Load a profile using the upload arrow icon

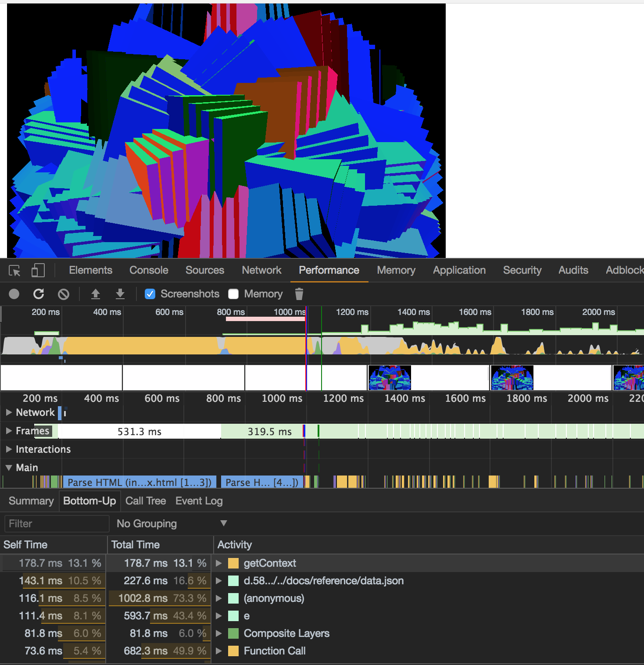pyautogui.click(x=96, y=294)
